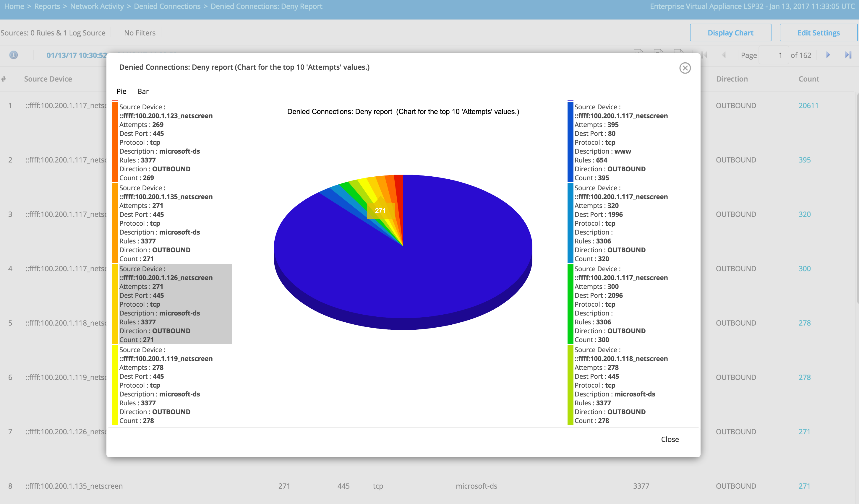Viewport: 859px width, 504px height.
Task: Switch to the Bar chart tab
Action: pyautogui.click(x=143, y=91)
